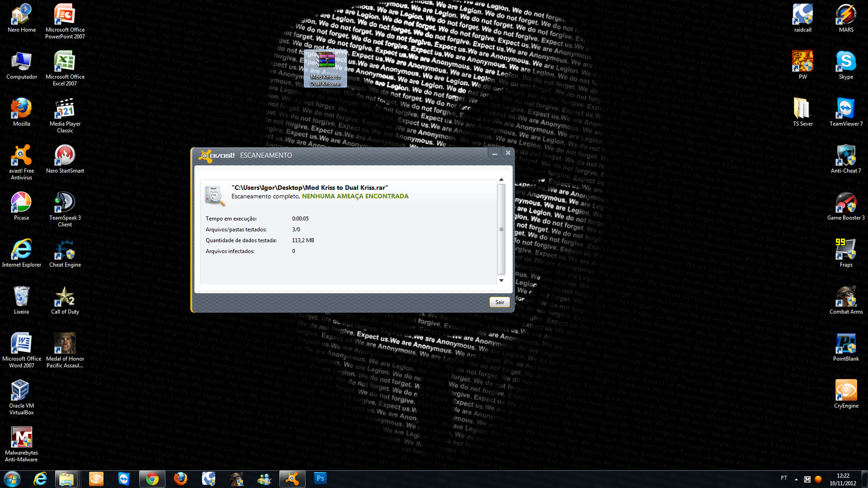This screenshot has width=868, height=488.
Task: Click the 'Arquivos infectados:' label
Action: [x=230, y=251]
